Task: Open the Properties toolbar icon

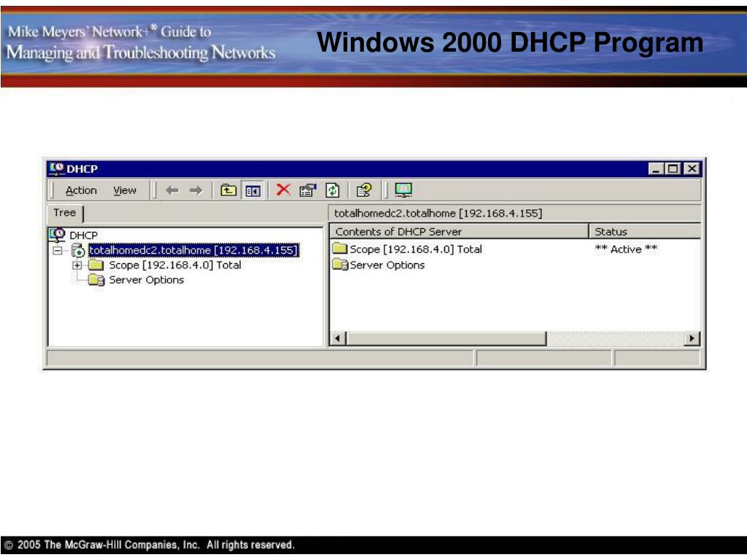Action: click(x=308, y=190)
